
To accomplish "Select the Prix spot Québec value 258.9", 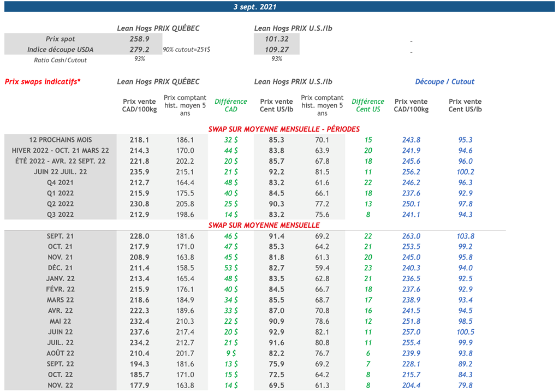I will 139,39.
